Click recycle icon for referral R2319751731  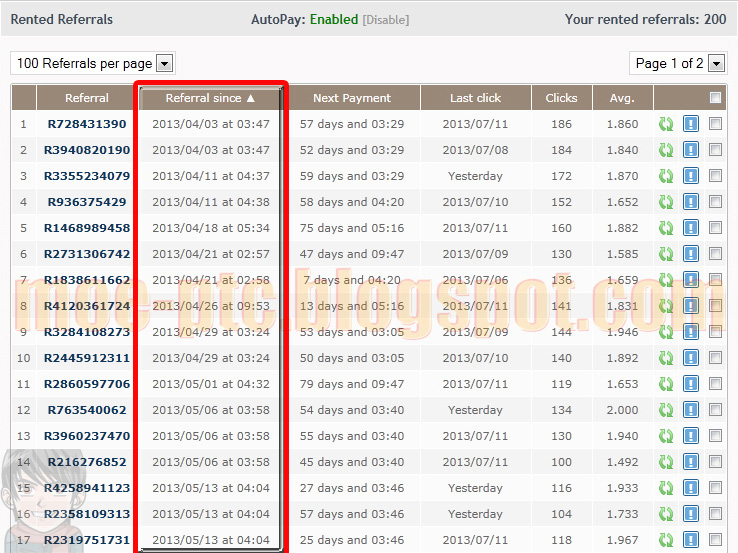[x=666, y=540]
